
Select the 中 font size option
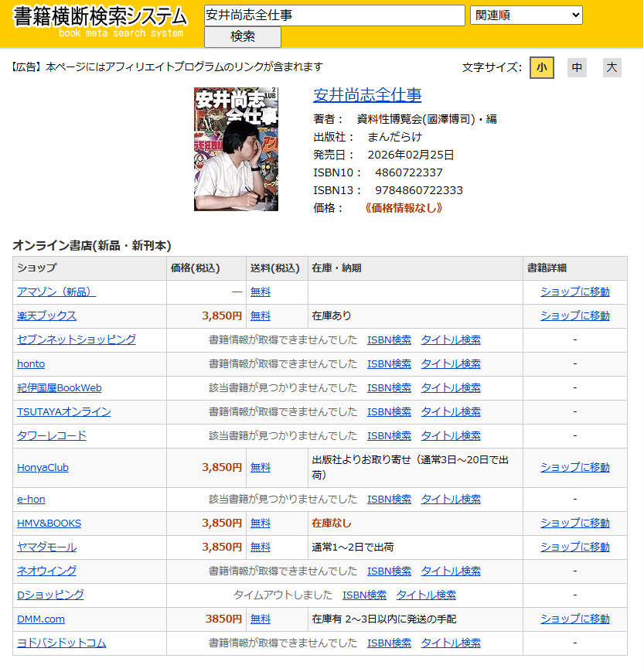(576, 68)
